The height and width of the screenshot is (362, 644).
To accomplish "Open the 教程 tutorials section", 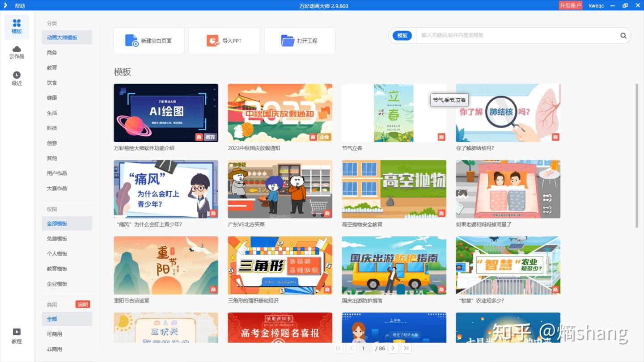I will click(x=16, y=335).
